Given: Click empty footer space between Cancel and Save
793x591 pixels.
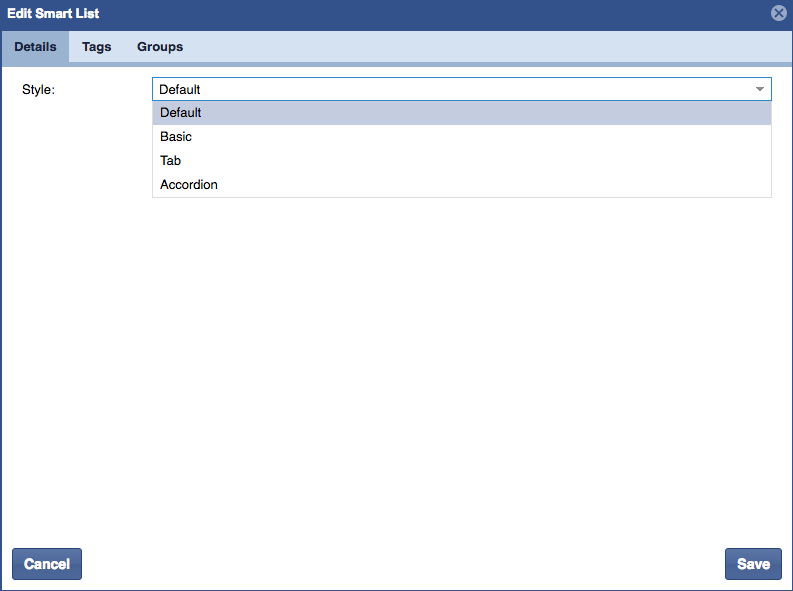Looking at the screenshot, I should 400,564.
